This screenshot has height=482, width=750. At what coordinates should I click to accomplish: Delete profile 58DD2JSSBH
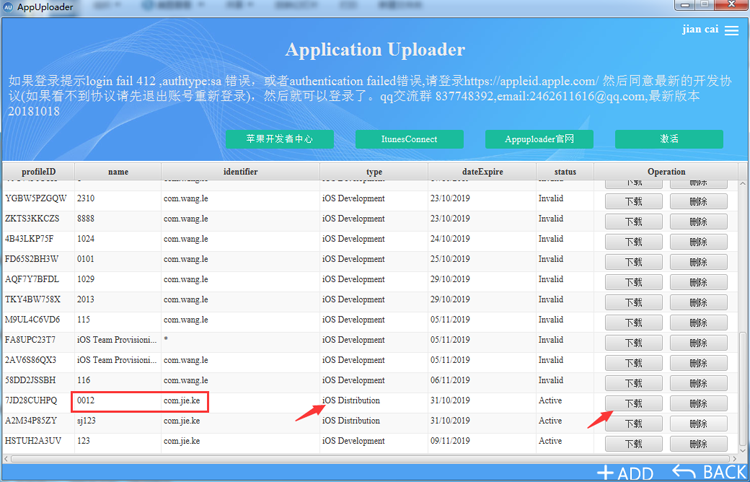698,383
